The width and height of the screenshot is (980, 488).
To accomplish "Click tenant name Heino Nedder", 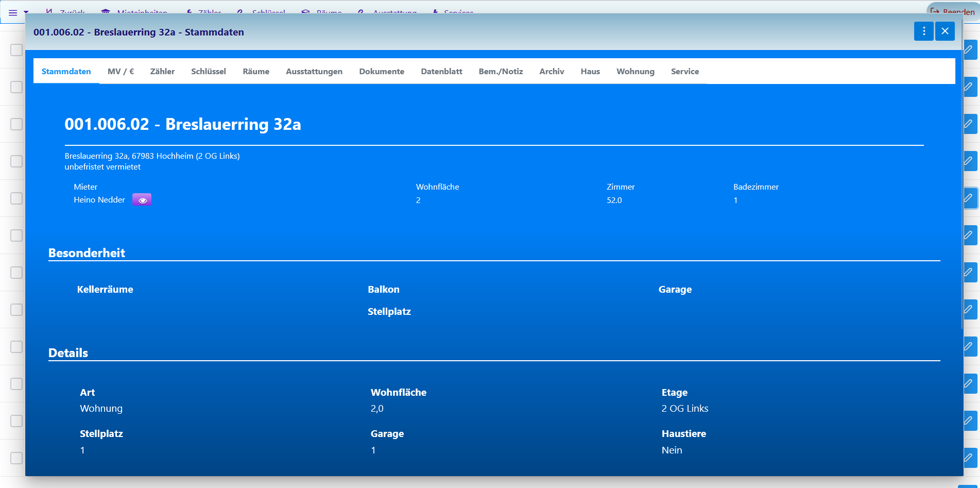I will pyautogui.click(x=99, y=200).
